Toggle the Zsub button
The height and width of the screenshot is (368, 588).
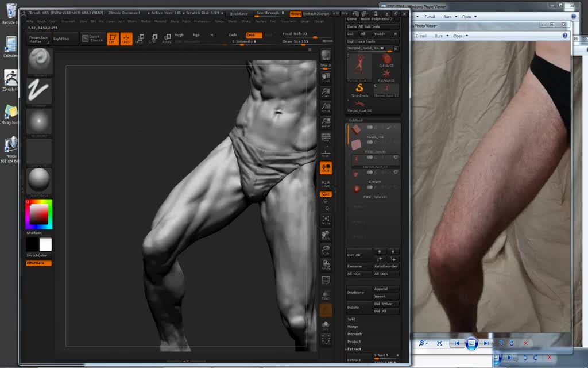click(253, 35)
